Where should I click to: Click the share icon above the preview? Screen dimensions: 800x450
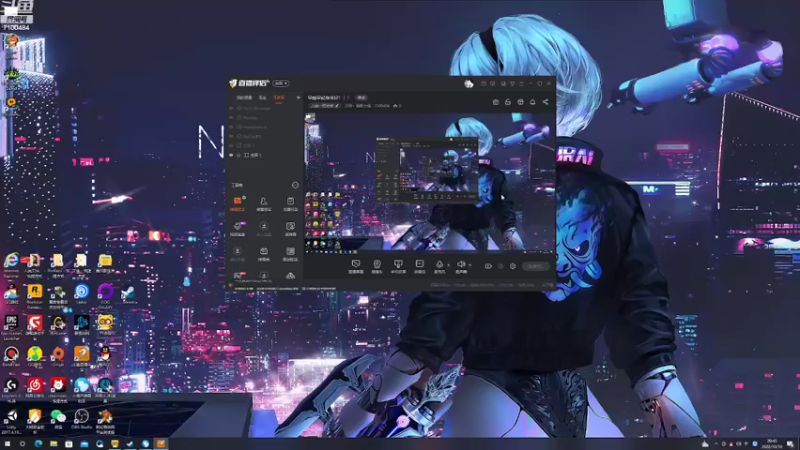point(545,102)
